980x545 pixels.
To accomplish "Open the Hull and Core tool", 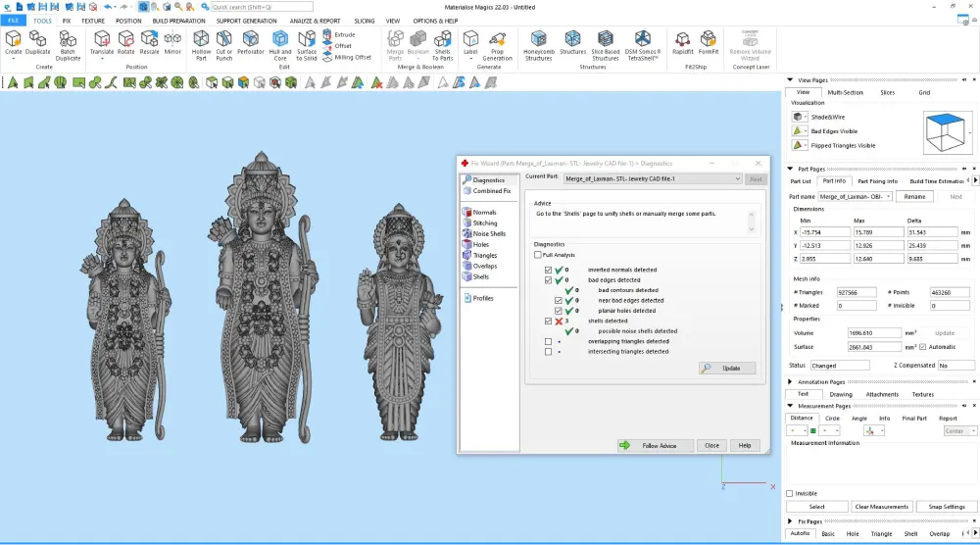I will (280, 46).
